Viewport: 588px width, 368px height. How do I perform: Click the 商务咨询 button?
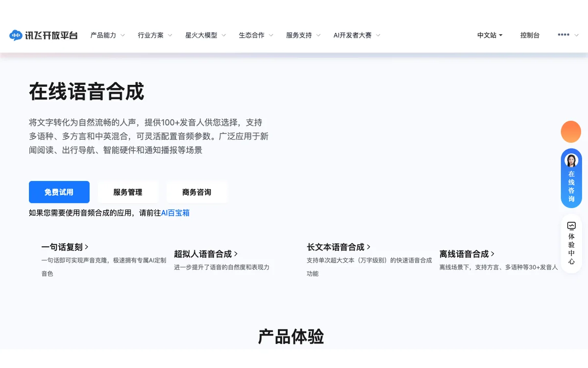197,192
